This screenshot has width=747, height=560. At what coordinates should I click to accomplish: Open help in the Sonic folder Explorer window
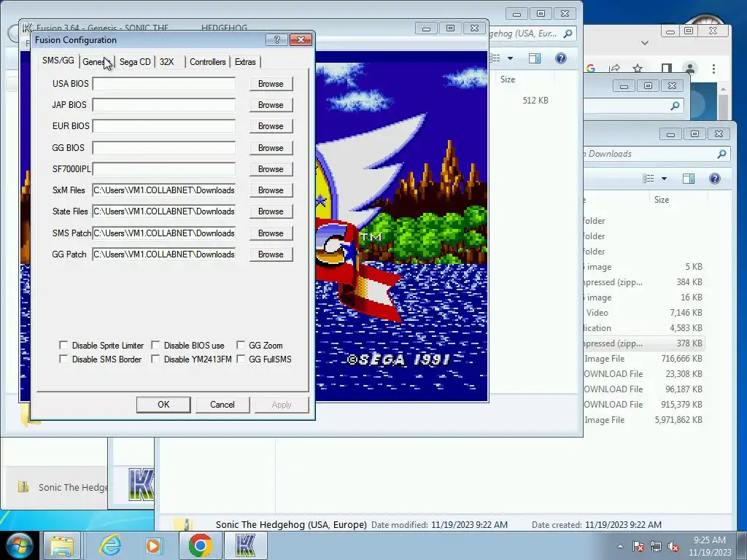point(561,58)
